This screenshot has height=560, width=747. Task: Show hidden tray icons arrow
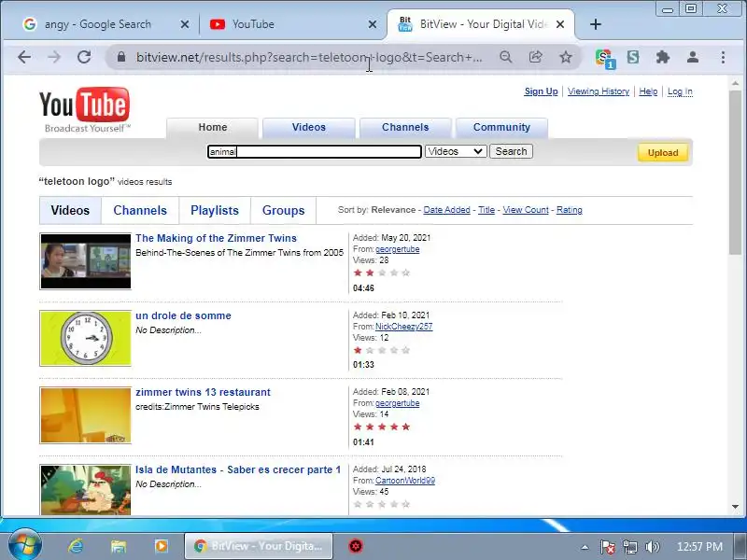[585, 547]
